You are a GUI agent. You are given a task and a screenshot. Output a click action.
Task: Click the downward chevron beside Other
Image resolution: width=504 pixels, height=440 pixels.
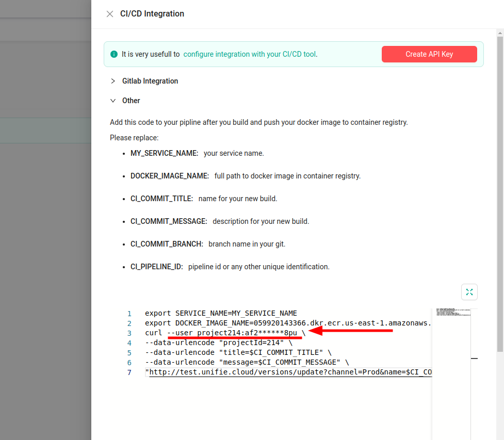(112, 101)
